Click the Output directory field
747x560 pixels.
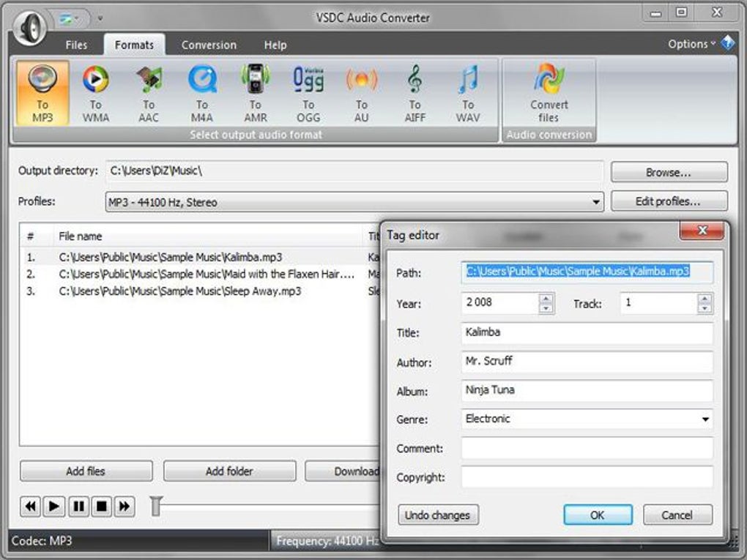click(x=354, y=171)
